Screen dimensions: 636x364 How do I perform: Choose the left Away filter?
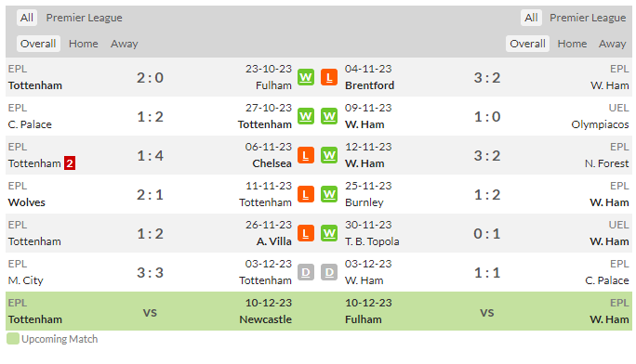tap(124, 44)
